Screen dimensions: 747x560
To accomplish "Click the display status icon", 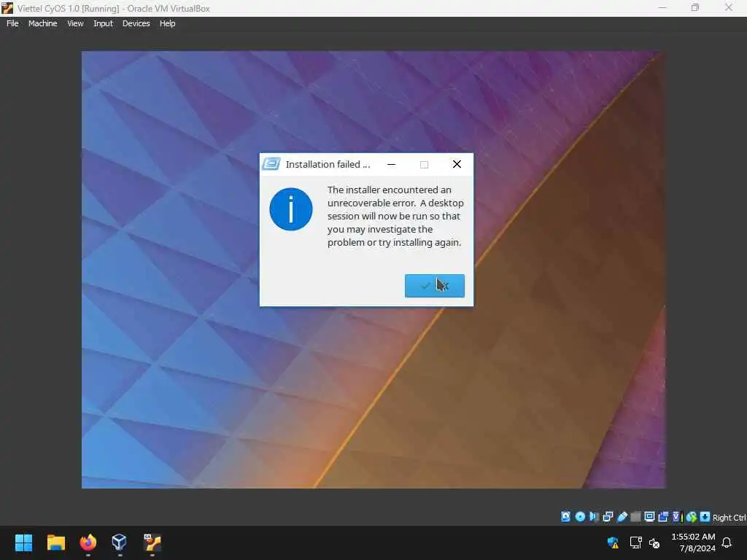I will [x=649, y=517].
